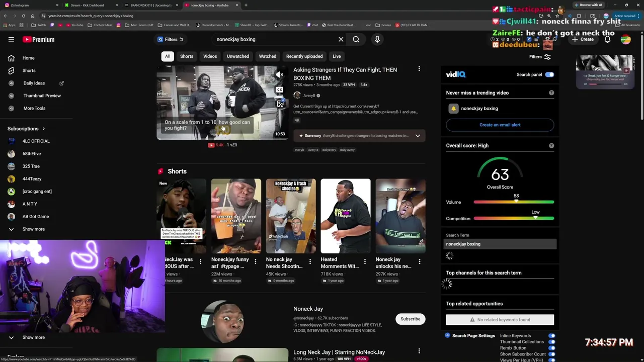The width and height of the screenshot is (644, 362).
Task: Open menu for 'Nonekcjay funny asf' short
Action: point(255,261)
